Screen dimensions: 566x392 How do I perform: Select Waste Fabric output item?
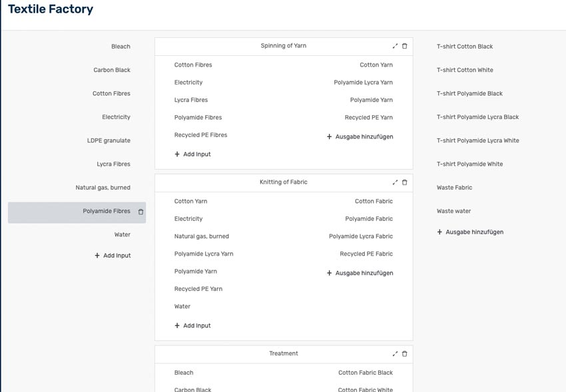(454, 188)
